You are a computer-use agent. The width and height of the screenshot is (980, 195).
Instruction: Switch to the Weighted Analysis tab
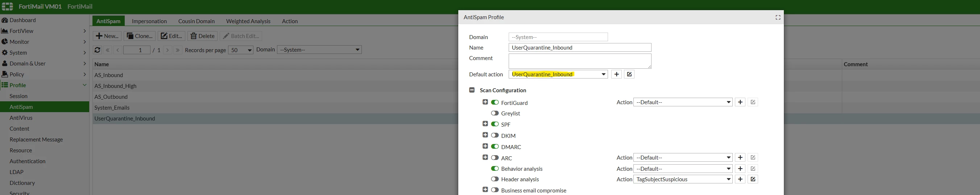coord(248,21)
